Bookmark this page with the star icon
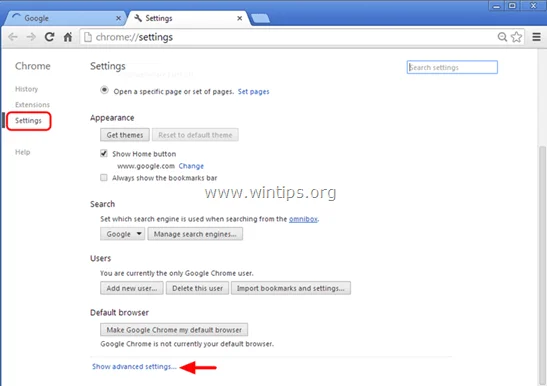The width and height of the screenshot is (547, 386). tap(517, 37)
